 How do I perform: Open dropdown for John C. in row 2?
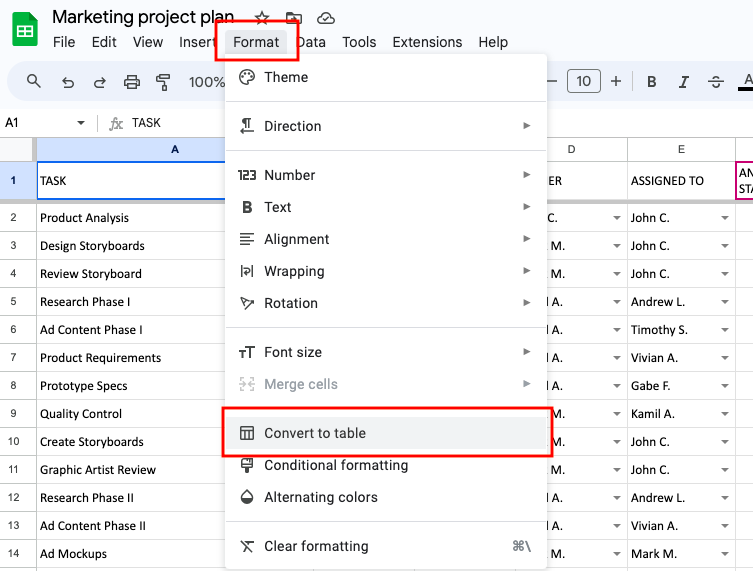coord(724,218)
